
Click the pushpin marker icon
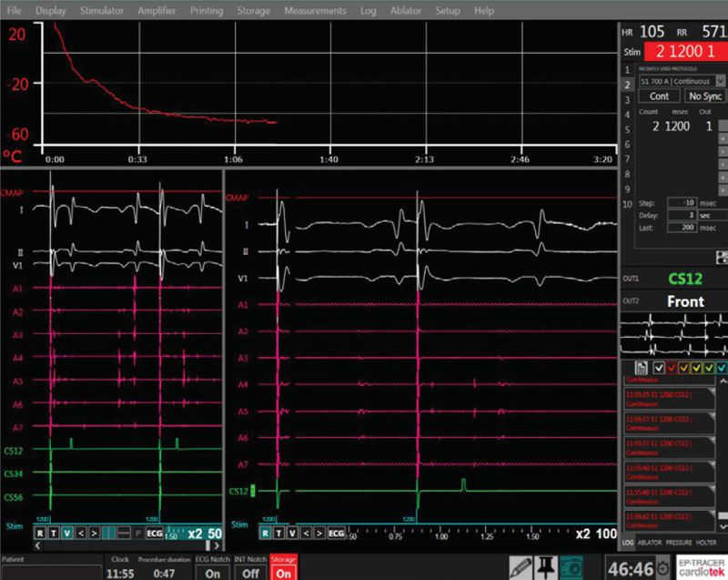[545, 567]
